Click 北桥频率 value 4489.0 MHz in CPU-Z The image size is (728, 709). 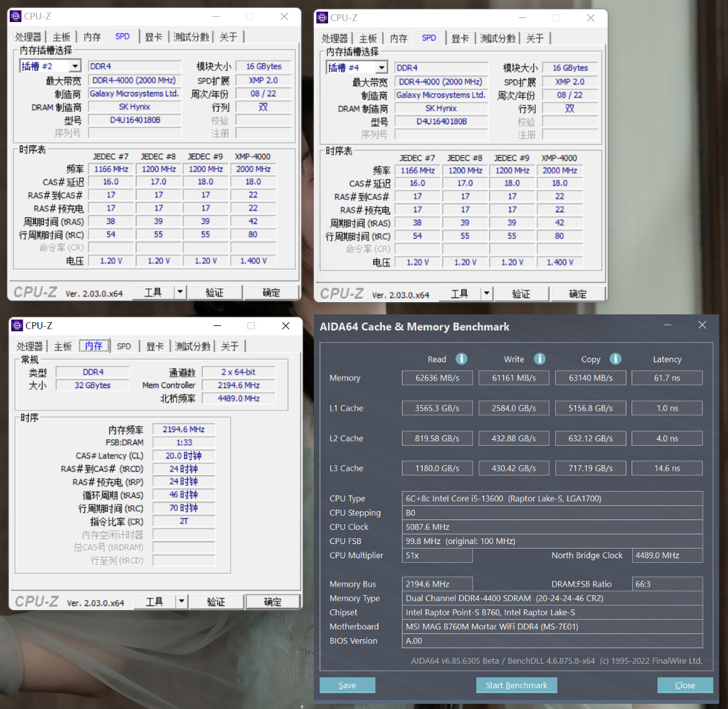pos(239,398)
